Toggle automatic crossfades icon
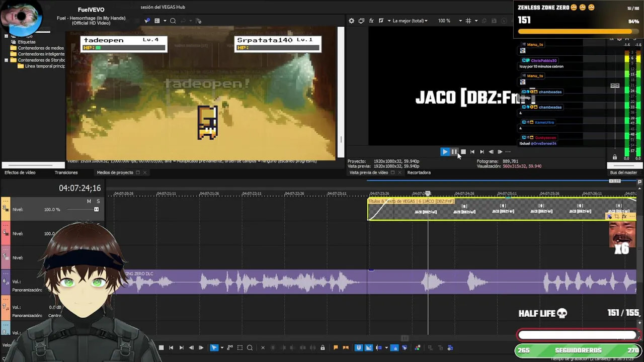Viewport: 644px width, 362px height. click(369, 347)
